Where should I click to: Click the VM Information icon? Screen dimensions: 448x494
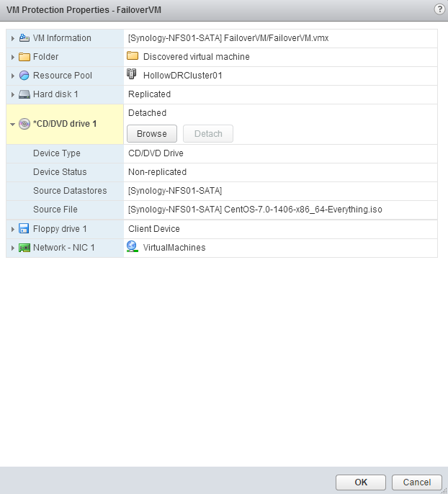(x=24, y=38)
